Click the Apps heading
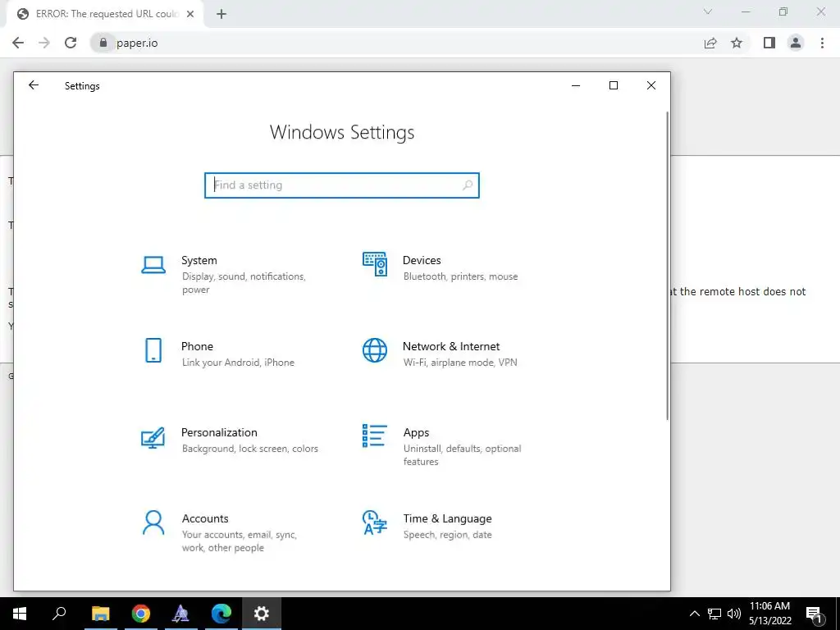840x630 pixels. point(416,433)
